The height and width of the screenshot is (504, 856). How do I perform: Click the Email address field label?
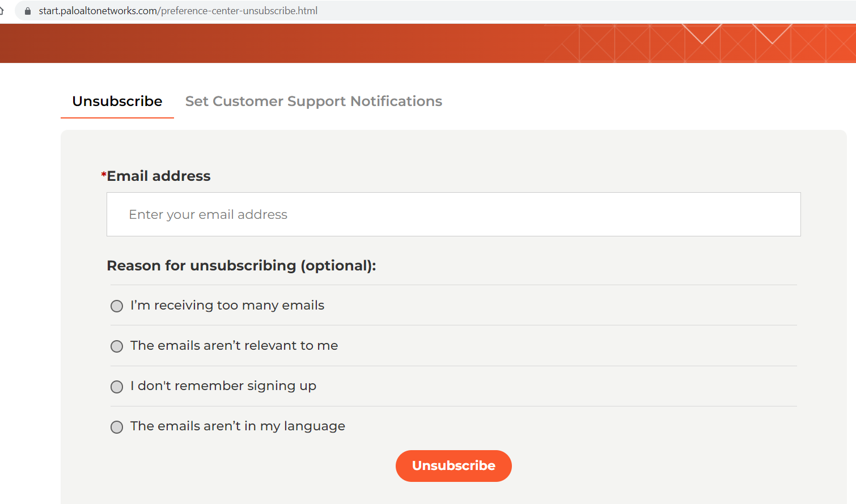click(159, 176)
